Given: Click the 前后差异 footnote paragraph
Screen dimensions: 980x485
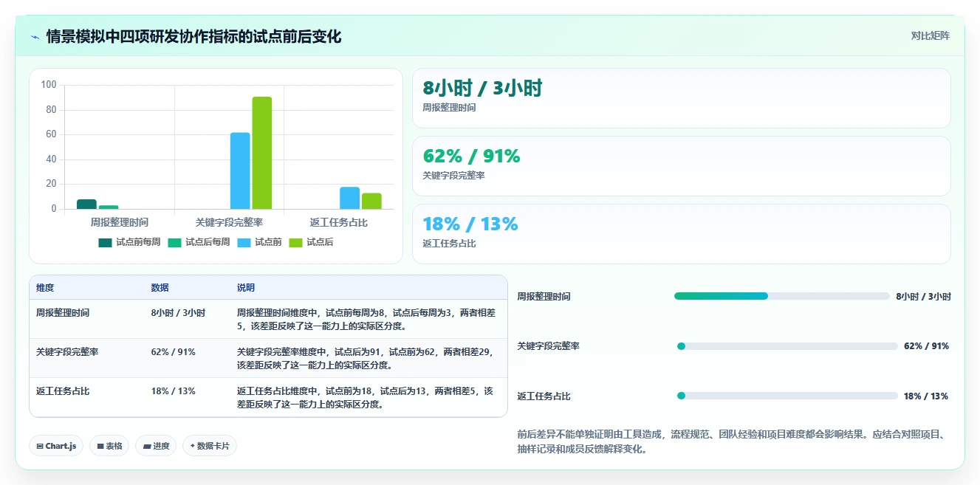Looking at the screenshot, I should (x=732, y=441).
